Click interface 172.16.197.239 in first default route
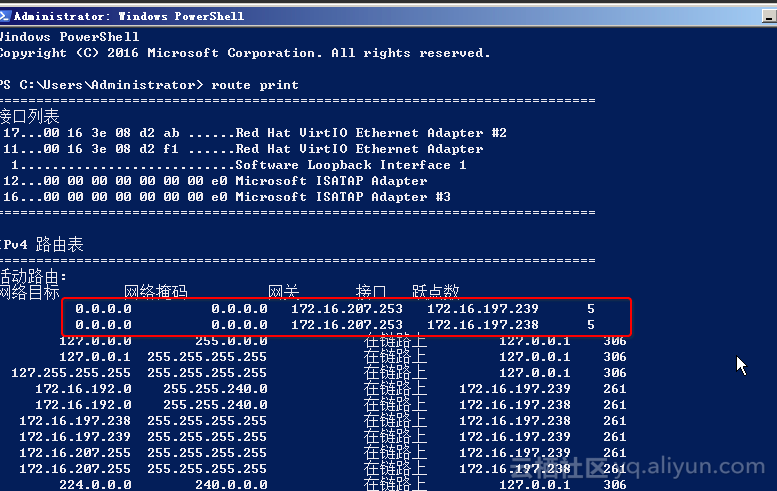Viewport: 777px width, 491px height. (x=483, y=309)
